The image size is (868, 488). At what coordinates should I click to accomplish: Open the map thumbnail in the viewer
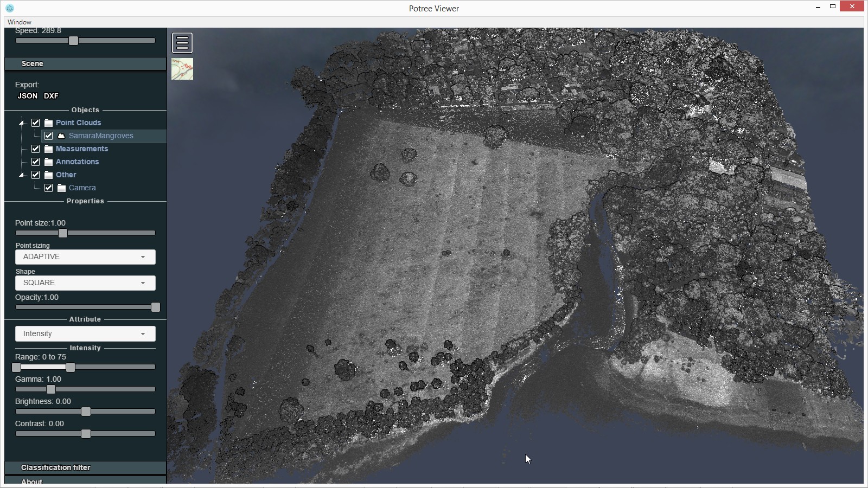182,69
